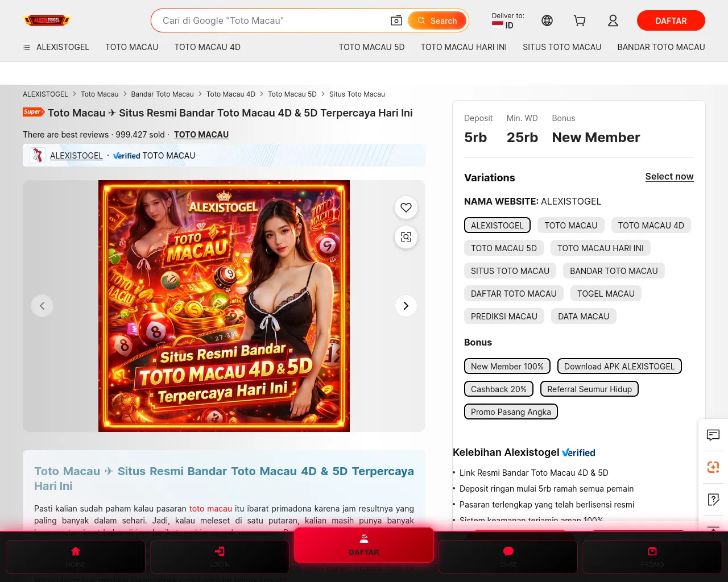728x582 pixels.
Task: Show the previous product image
Action: pos(42,306)
